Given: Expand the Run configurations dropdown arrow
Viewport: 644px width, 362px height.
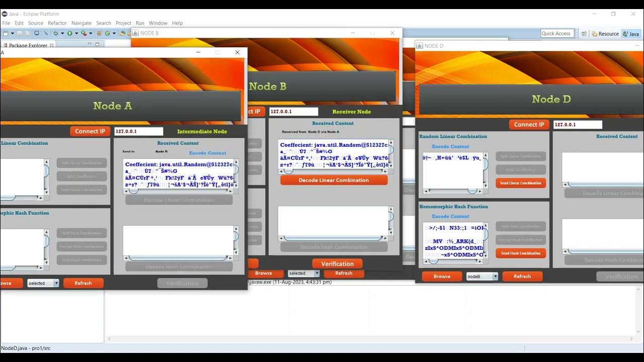Looking at the screenshot, I should pyautogui.click(x=76, y=33).
